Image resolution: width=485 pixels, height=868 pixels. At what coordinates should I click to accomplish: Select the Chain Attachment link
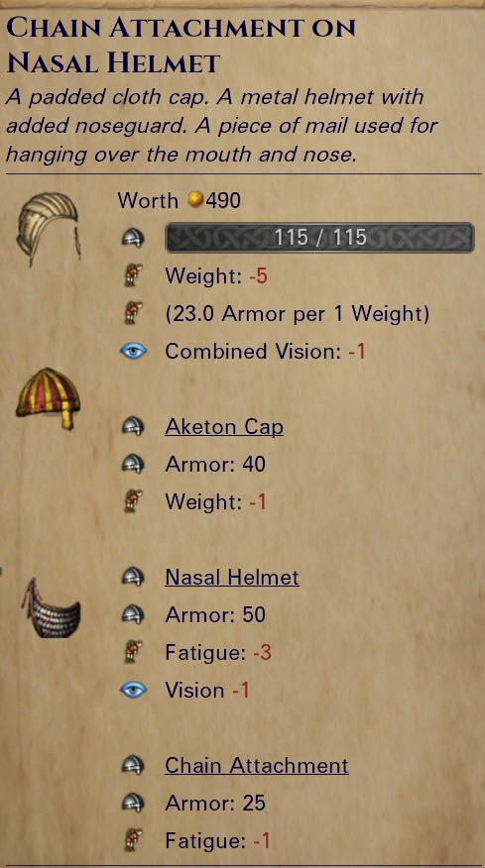257,766
